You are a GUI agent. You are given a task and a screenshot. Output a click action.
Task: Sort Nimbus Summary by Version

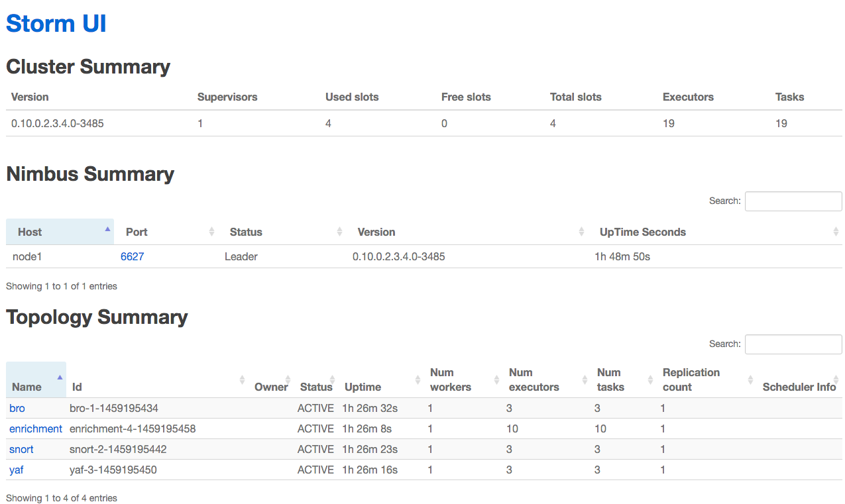(582, 232)
